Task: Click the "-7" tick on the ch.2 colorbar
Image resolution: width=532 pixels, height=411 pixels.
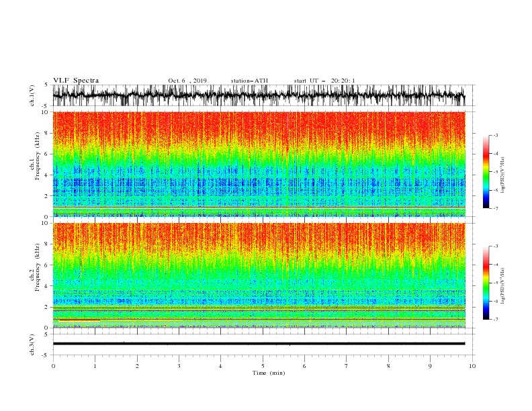Action: [x=495, y=319]
